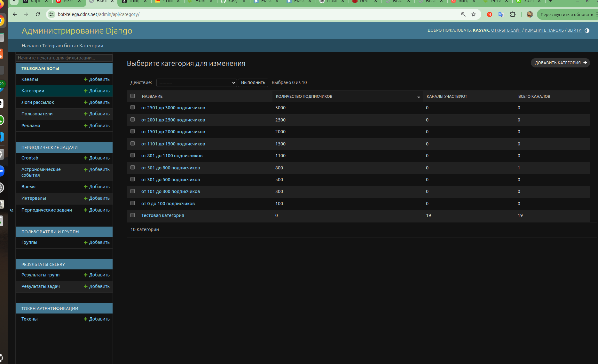Click Администрирование Django site title
Viewport: 598px width, 364px height.
[77, 31]
